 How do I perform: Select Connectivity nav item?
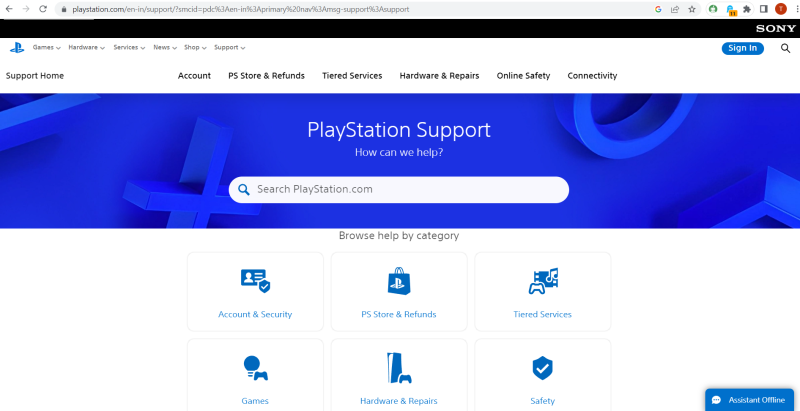[x=592, y=76]
